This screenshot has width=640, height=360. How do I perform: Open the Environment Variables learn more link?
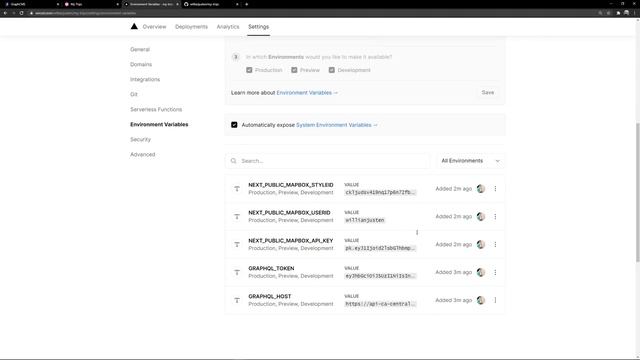(307, 93)
